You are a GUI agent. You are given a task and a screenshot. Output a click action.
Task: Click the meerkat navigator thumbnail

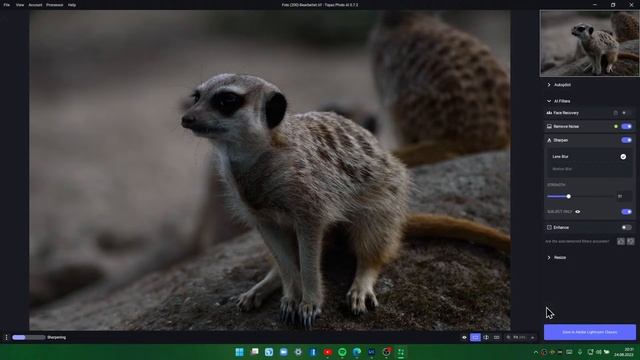pyautogui.click(x=589, y=43)
